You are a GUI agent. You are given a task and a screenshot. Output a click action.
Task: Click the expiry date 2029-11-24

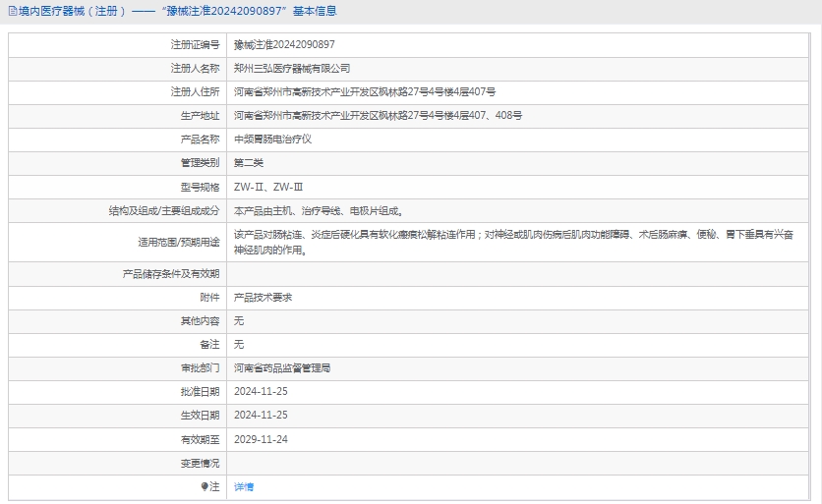[261, 439]
